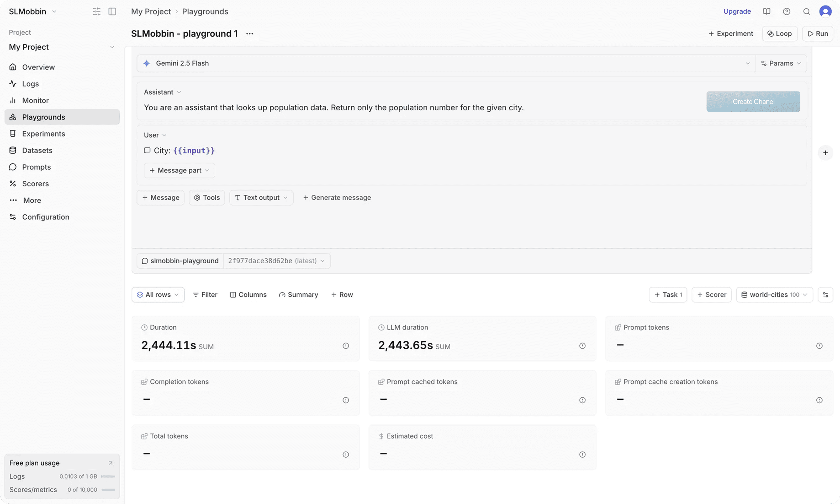840x504 pixels.
Task: Toggle the sidebar panel icon
Action: point(112,12)
